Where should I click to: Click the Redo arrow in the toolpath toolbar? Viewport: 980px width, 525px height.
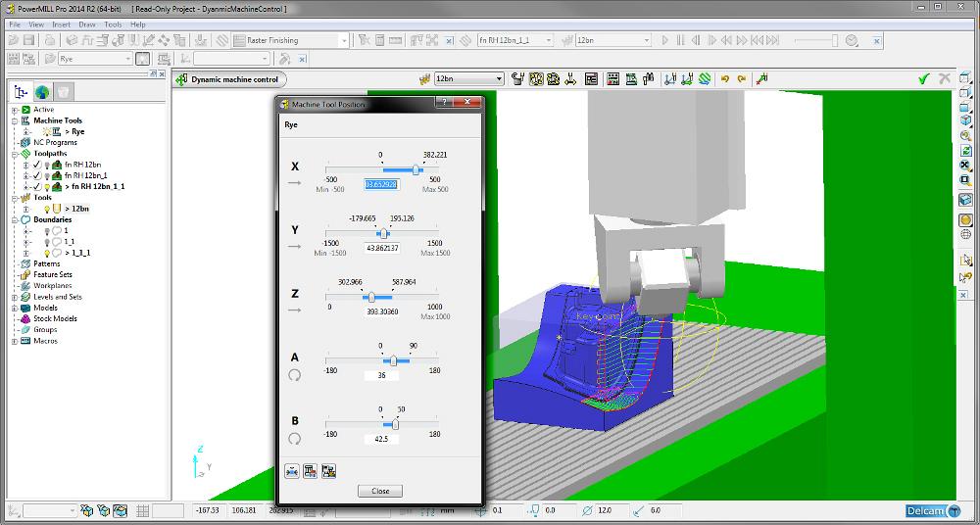(742, 78)
